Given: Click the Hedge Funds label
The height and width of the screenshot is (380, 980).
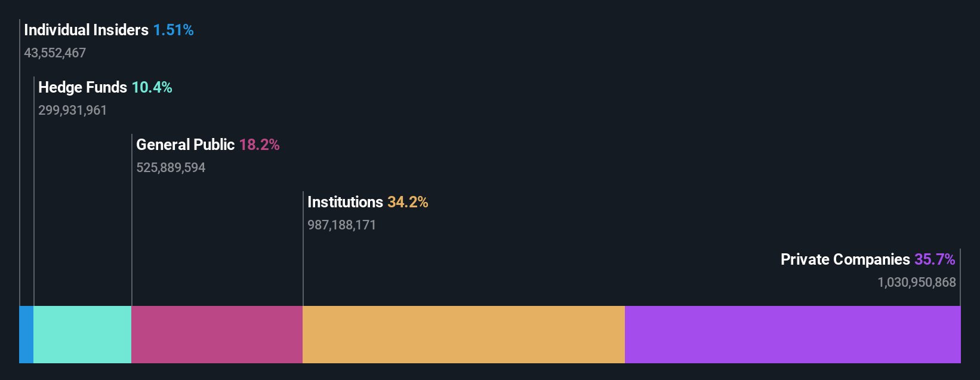Looking at the screenshot, I should pos(82,87).
